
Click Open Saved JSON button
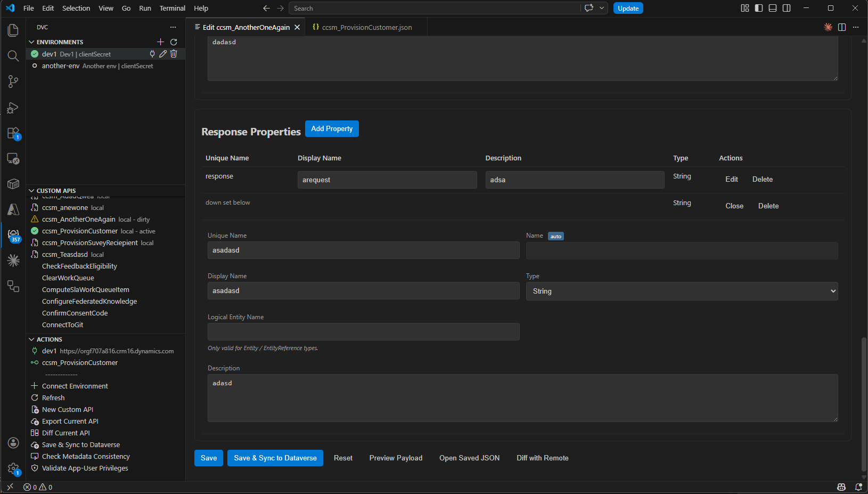tap(469, 458)
